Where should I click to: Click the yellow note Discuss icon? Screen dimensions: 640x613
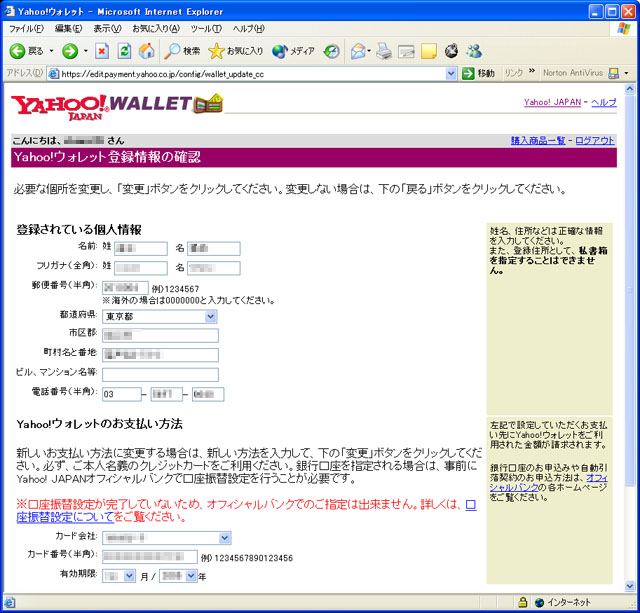click(x=429, y=51)
